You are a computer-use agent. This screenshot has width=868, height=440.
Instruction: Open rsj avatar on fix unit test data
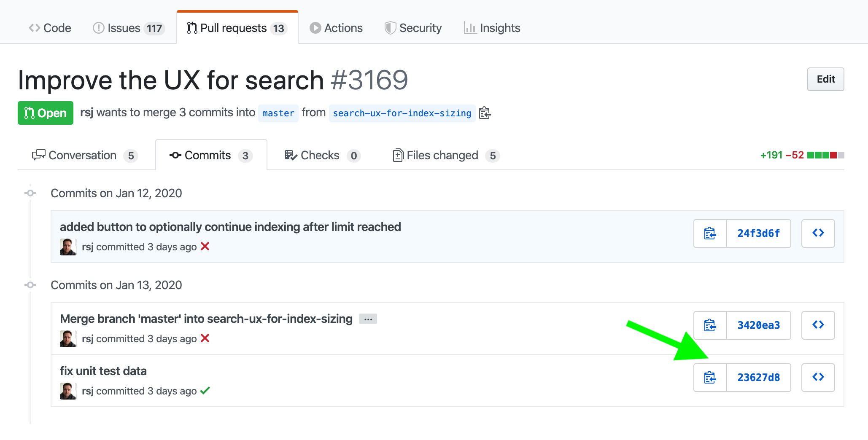point(68,391)
